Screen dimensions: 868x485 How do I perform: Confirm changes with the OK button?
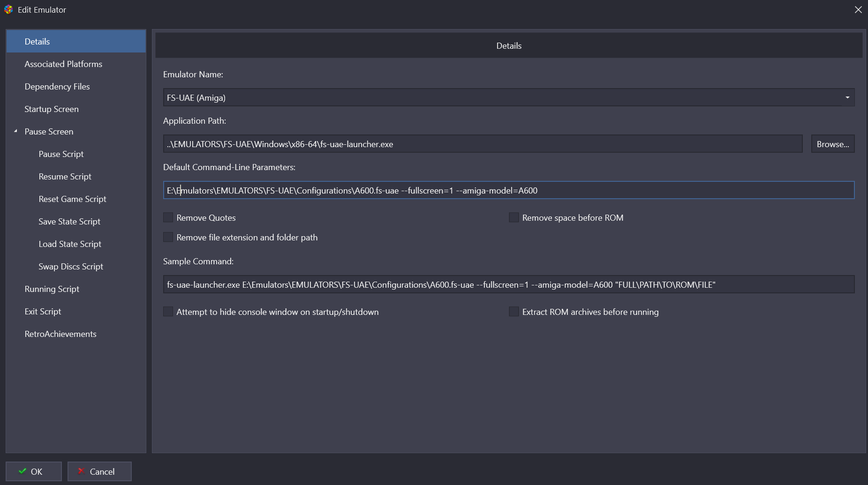(34, 471)
